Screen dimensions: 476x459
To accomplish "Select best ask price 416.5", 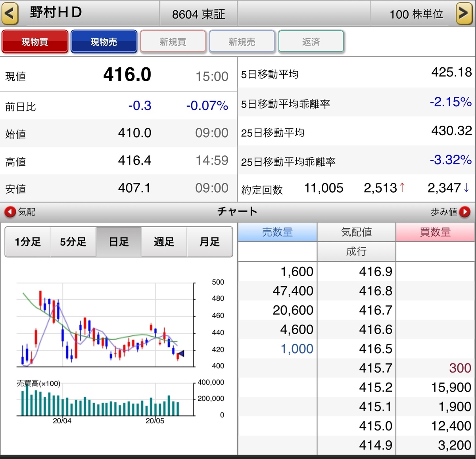I will click(x=376, y=349).
